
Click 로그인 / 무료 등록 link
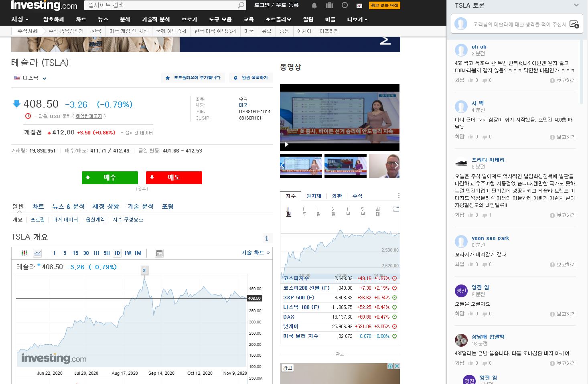pyautogui.click(x=276, y=5)
